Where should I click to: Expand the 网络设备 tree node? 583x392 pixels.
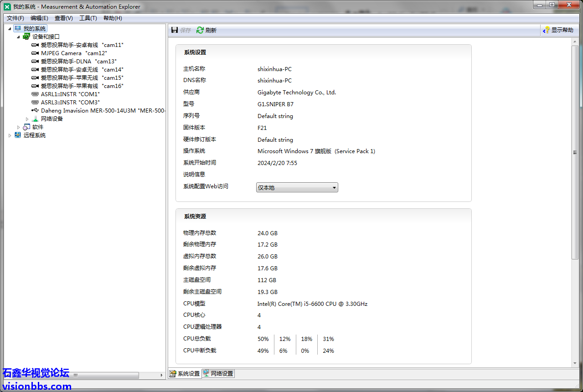(27, 119)
